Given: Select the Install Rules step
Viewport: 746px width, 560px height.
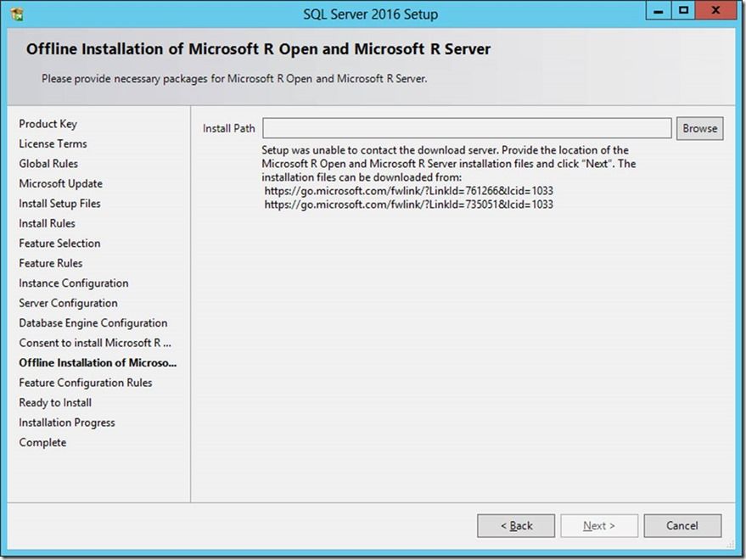Looking at the screenshot, I should pos(47,224).
